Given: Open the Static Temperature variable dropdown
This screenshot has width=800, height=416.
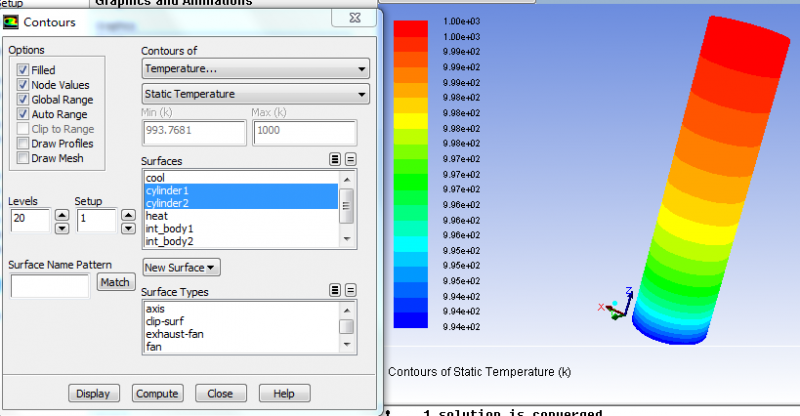Looking at the screenshot, I should click(x=255, y=94).
